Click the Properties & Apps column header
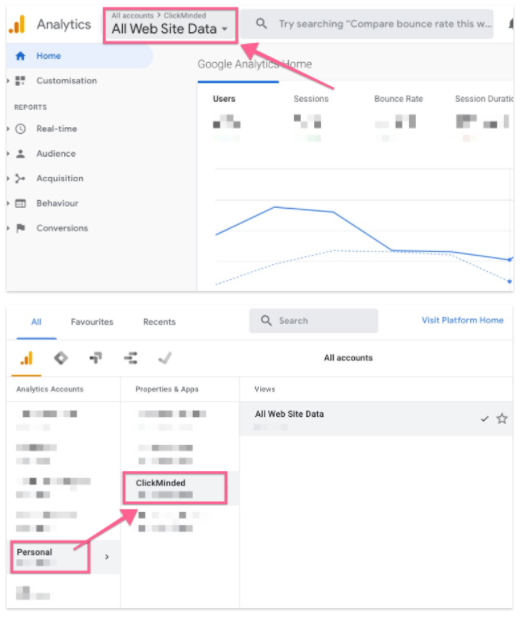 pos(167,389)
